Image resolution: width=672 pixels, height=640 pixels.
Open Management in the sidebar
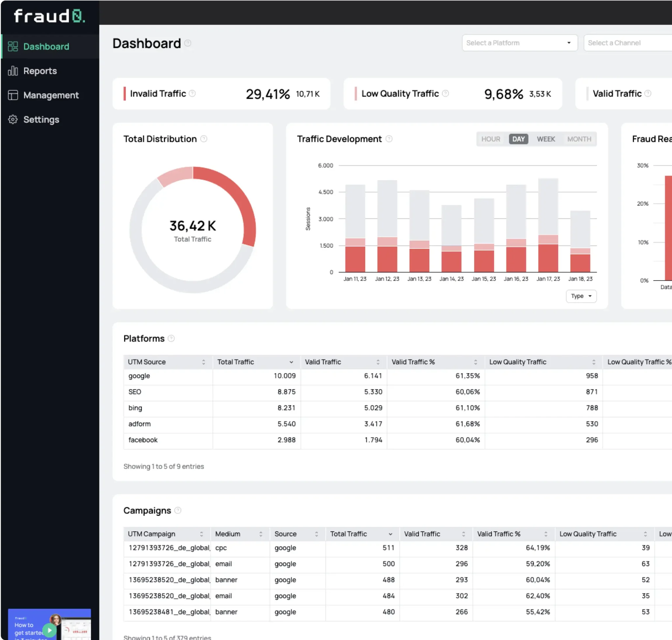pos(51,95)
